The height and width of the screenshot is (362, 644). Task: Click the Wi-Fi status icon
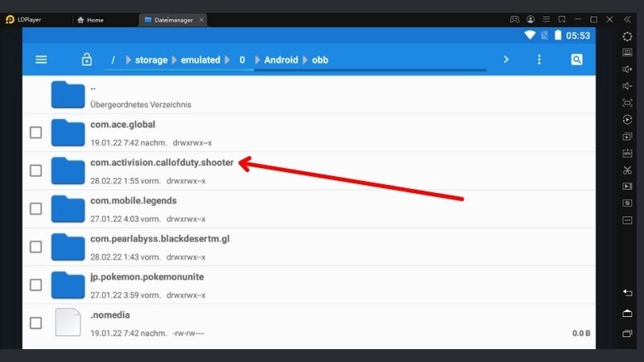click(530, 35)
